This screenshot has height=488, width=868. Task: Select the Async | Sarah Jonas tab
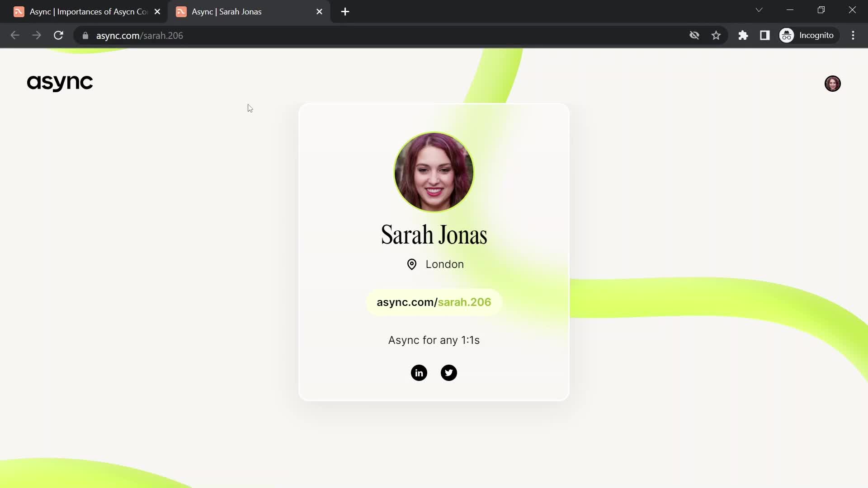click(249, 12)
